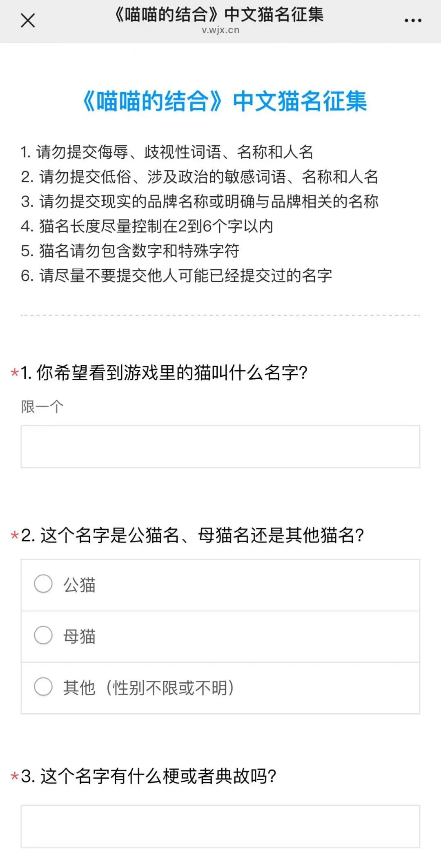Click the page title in the top bar
Image resolution: width=441 pixels, height=868 pixels.
click(x=219, y=15)
